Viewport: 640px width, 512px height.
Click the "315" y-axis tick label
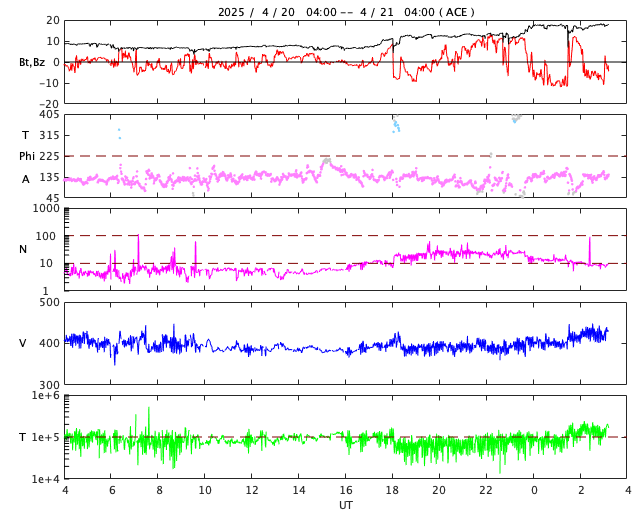(x=49, y=135)
